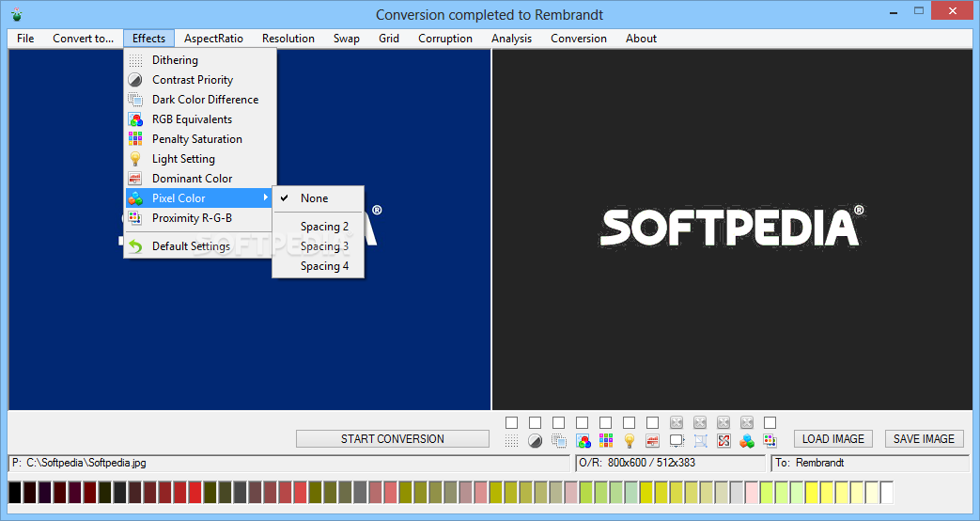
Task: Click the application icon in the title bar
Action: (17, 14)
